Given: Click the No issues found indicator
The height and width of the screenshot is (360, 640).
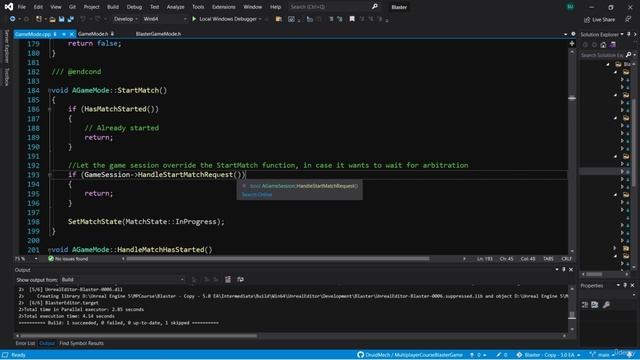Looking at the screenshot, I should click(68, 259).
